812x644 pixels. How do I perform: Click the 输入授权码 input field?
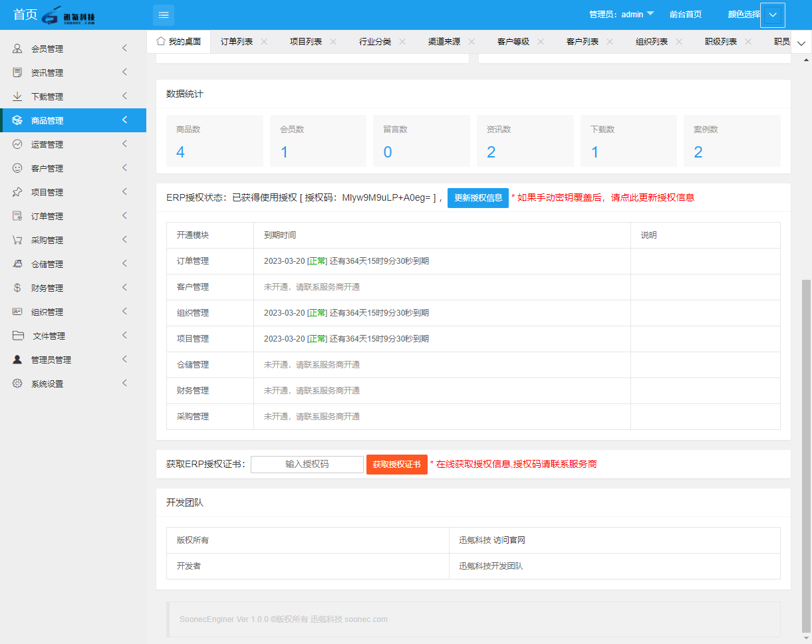[x=307, y=465]
